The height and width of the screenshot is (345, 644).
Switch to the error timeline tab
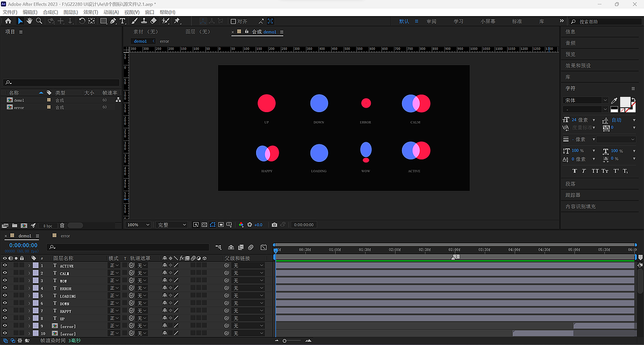pos(65,236)
